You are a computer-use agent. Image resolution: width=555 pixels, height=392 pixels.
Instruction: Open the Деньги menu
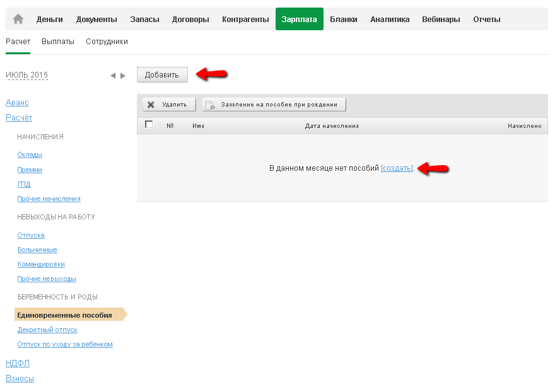pos(50,20)
